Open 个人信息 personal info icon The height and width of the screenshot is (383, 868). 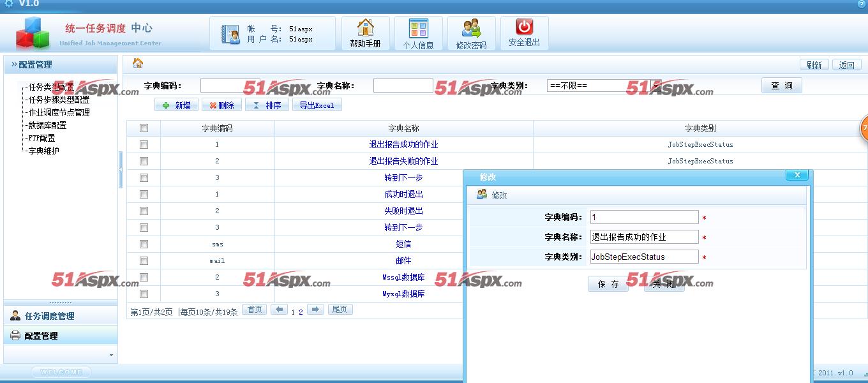tap(418, 33)
